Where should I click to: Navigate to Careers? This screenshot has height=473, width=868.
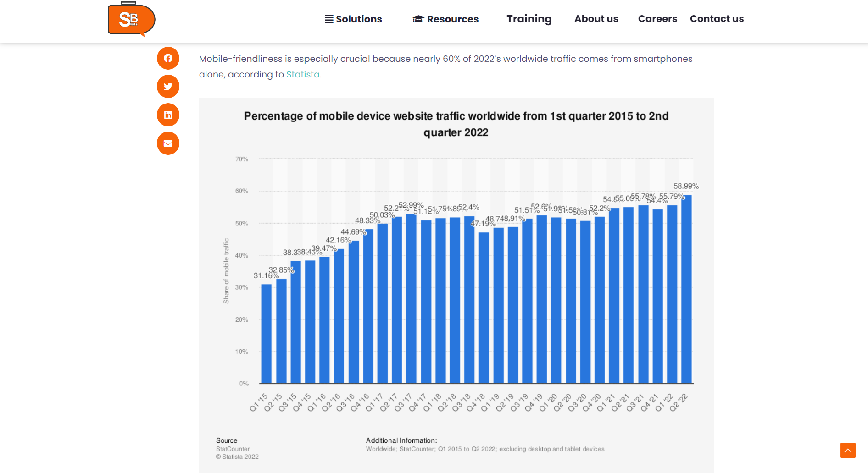(x=657, y=19)
